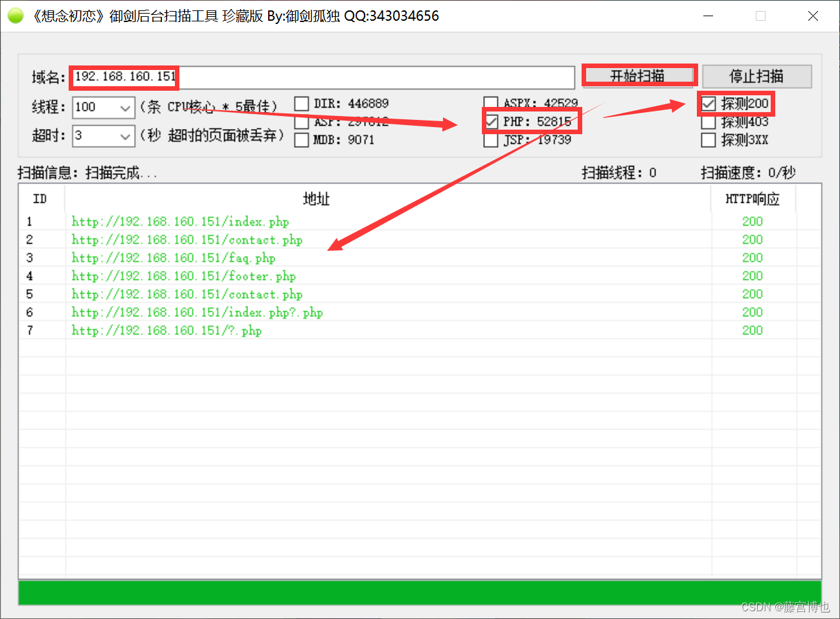Screen dimensions: 840x619
Task: Click the 200 response in the faq.php row
Action: click(x=753, y=258)
